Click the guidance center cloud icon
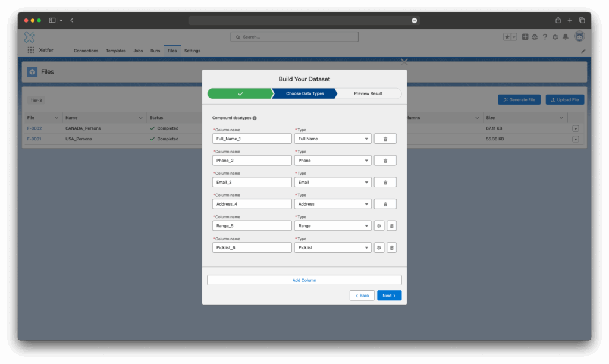Image resolution: width=609 pixels, height=364 pixels. pos(535,37)
